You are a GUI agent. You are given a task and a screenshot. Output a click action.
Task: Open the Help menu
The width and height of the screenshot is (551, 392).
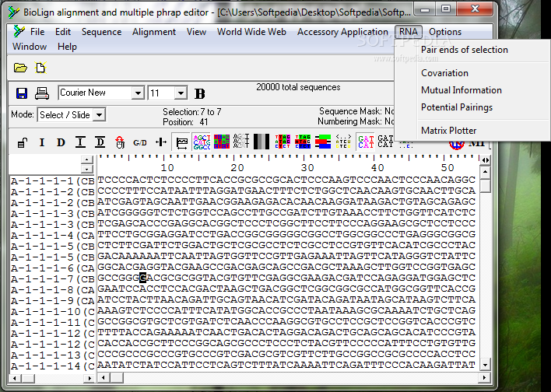point(67,47)
